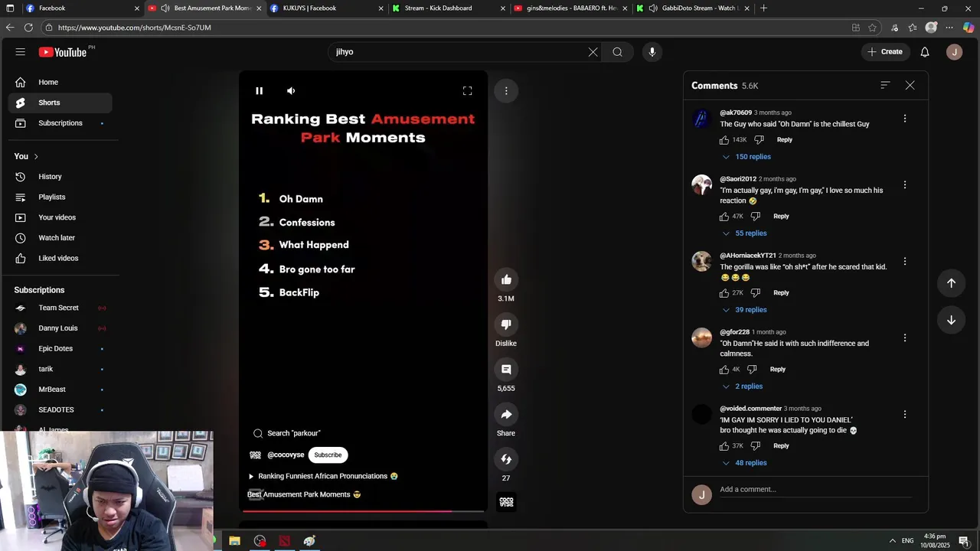Click the Create button
Image resolution: width=980 pixels, height=551 pixels.
pos(885,52)
